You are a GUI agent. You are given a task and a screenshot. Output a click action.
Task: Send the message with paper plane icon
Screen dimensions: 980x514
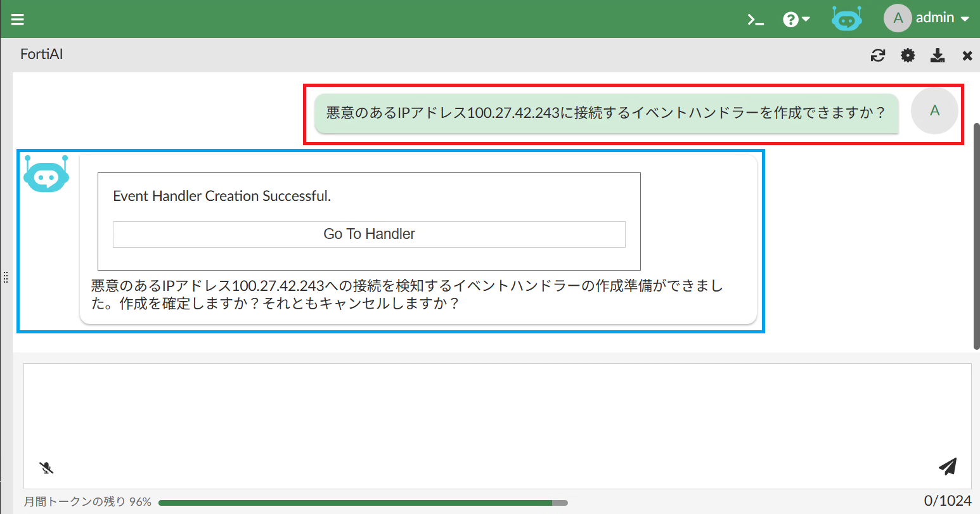[947, 467]
